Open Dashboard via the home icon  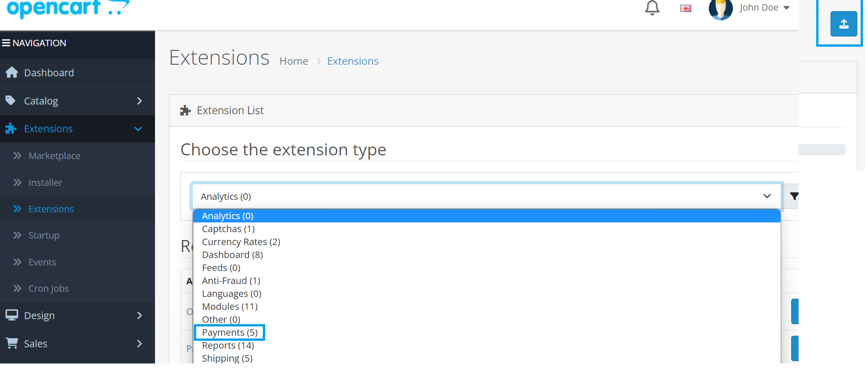point(12,73)
